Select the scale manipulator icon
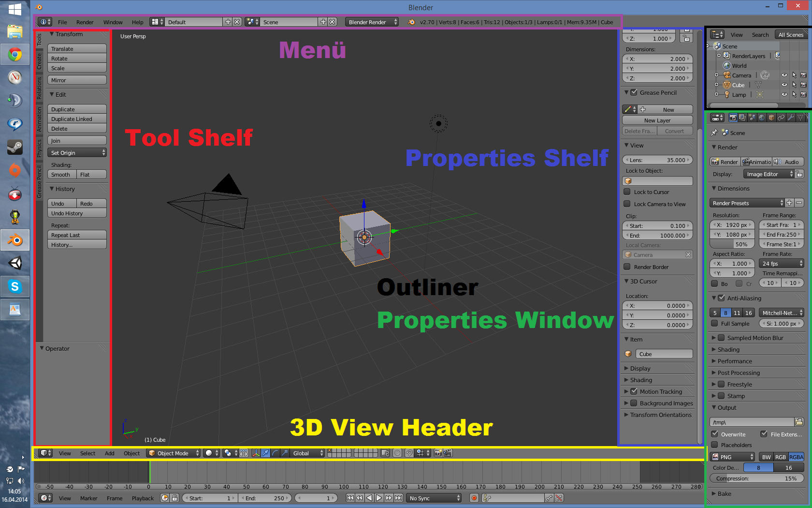 click(284, 453)
